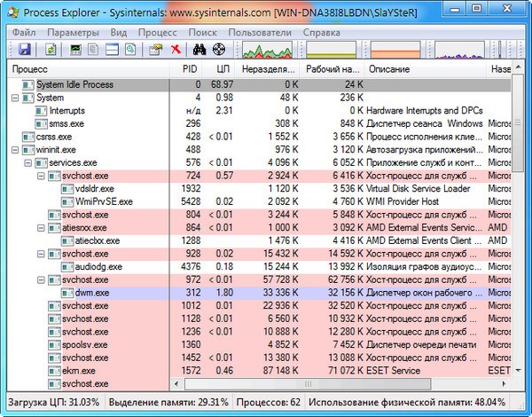Collapse the services.exe tree node
Viewport: 532px width, 417px height.
point(27,164)
